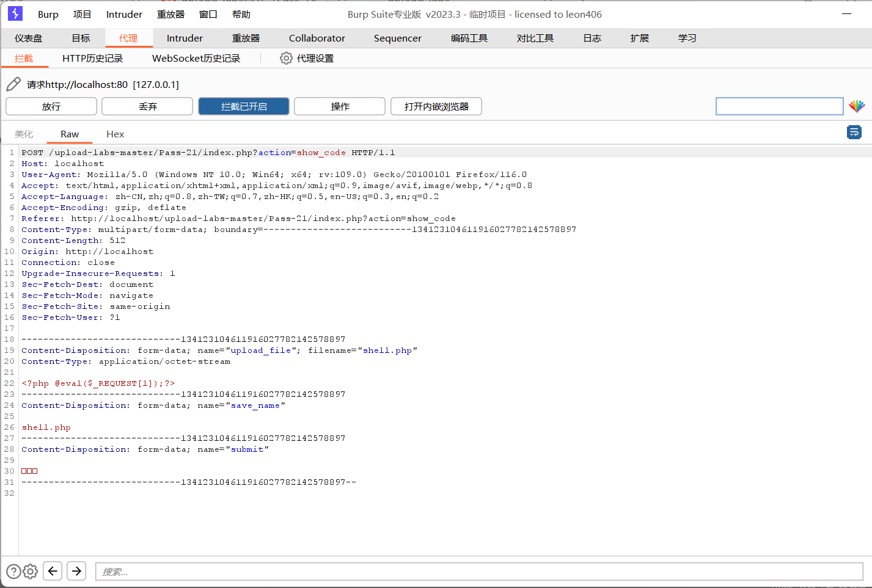Open the HTTP历史记录 sub-tab
The height and width of the screenshot is (588, 872).
click(93, 58)
